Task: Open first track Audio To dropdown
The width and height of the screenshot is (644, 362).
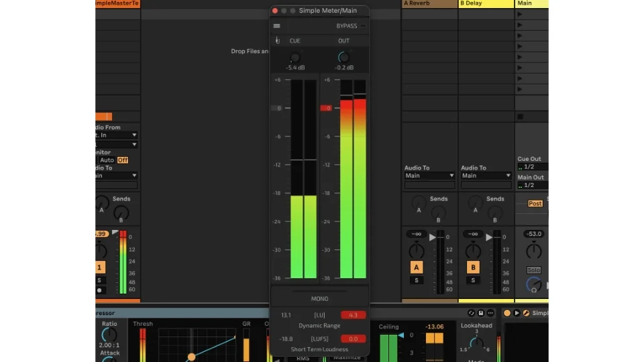Action: 117,176
